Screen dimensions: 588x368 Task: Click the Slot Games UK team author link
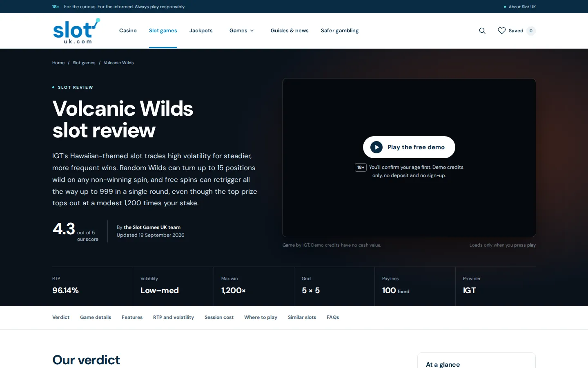point(152,227)
